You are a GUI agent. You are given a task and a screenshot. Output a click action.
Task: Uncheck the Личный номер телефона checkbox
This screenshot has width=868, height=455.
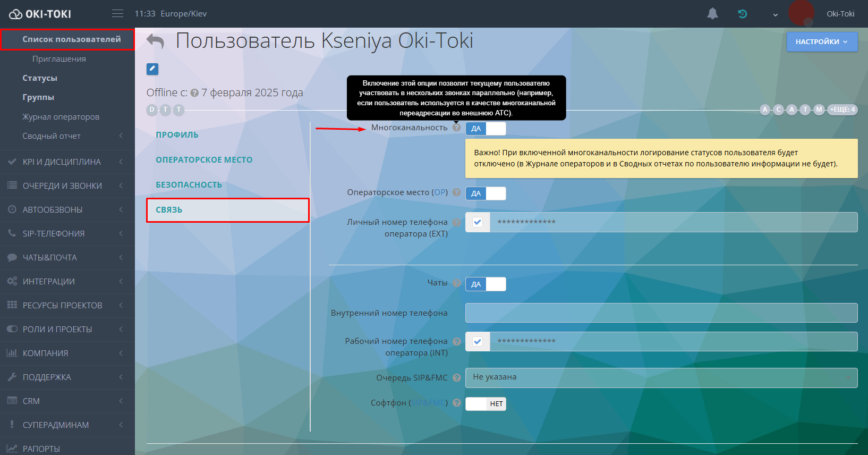478,222
